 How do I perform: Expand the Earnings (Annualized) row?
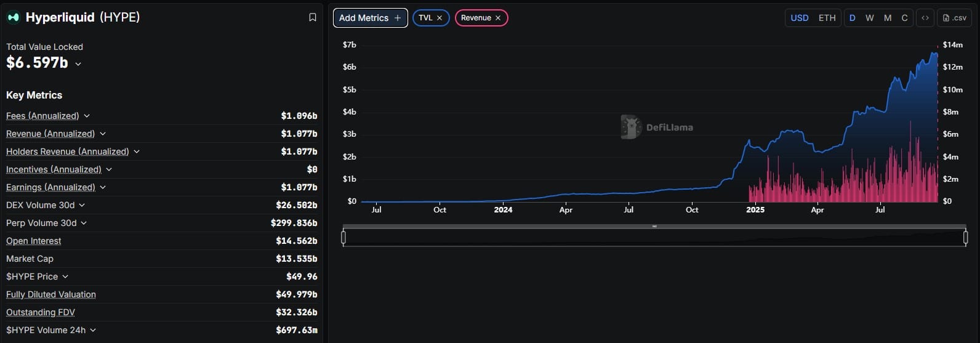[x=103, y=187]
